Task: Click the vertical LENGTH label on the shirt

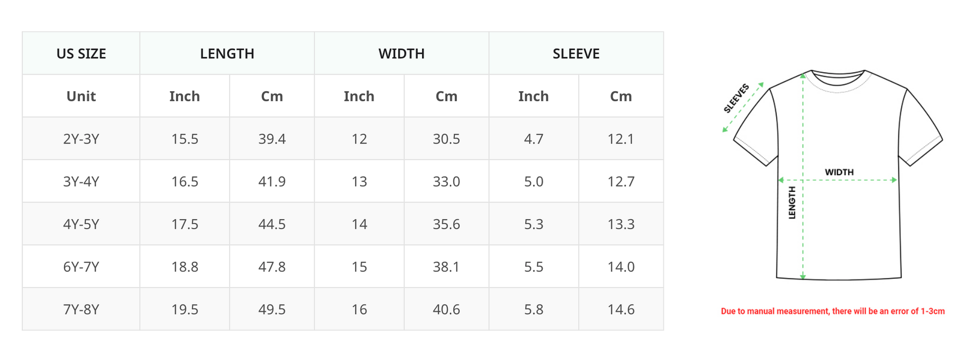Action: tap(792, 202)
